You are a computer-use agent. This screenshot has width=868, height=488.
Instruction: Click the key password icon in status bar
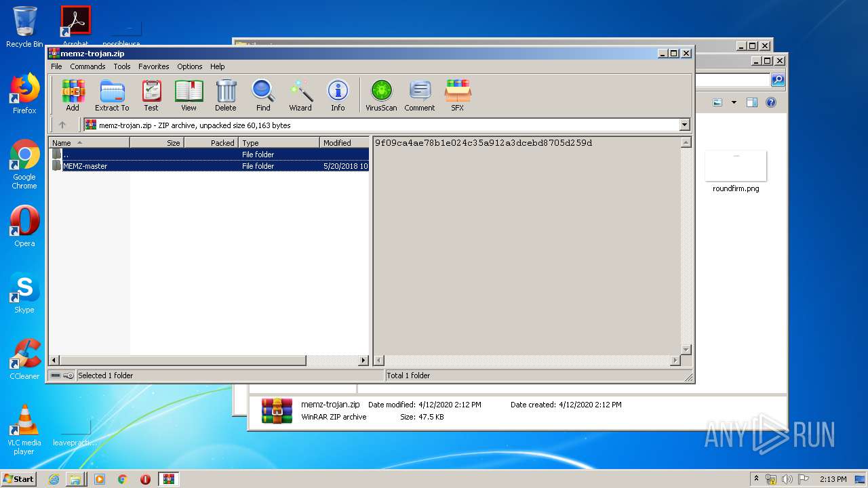point(68,375)
